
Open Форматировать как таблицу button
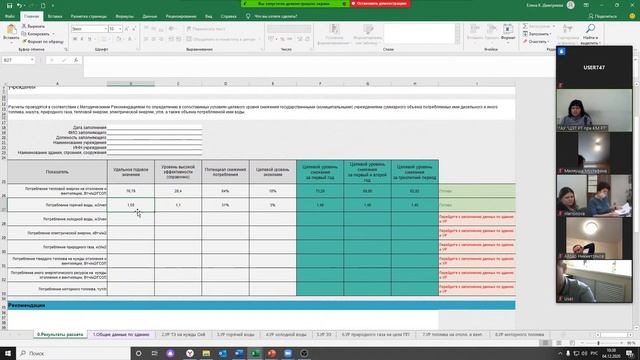coord(368,34)
